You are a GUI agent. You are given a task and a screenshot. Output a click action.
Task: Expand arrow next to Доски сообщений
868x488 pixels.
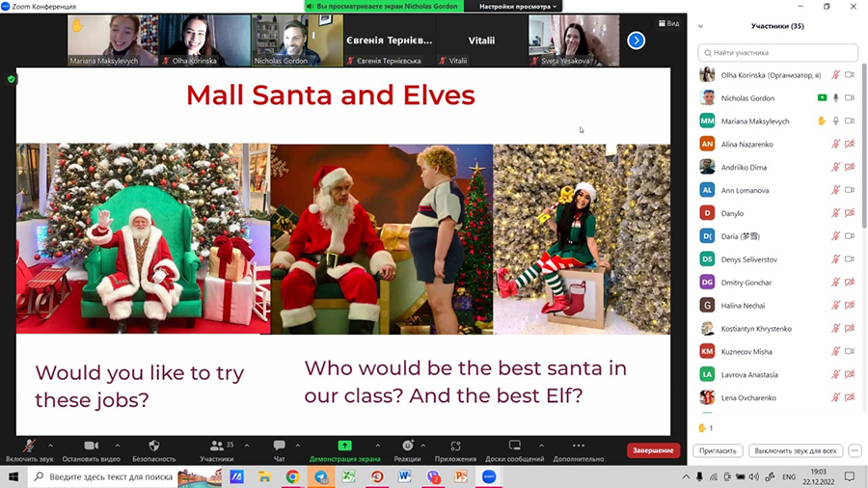[541, 446]
